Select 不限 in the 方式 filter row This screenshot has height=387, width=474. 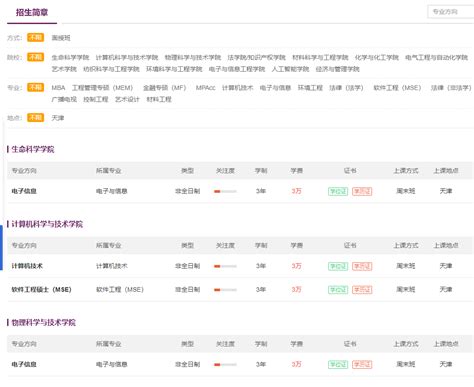[x=35, y=37]
